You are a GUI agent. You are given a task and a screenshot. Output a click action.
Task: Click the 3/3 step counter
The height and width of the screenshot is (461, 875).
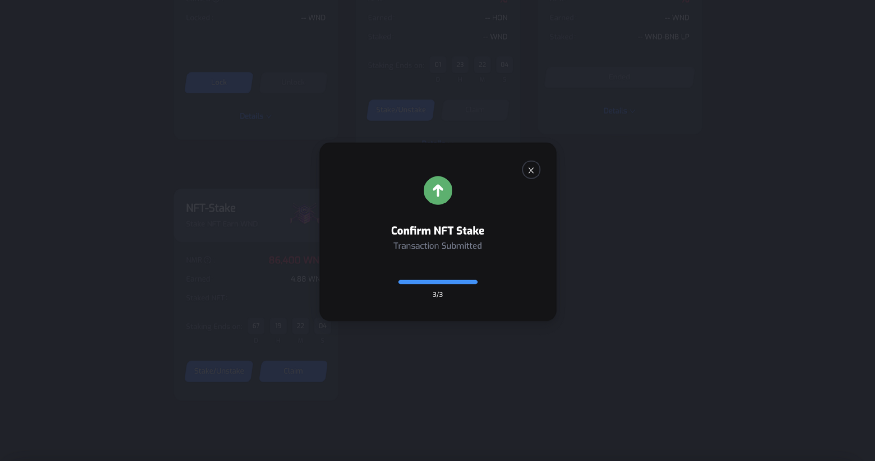click(x=438, y=295)
